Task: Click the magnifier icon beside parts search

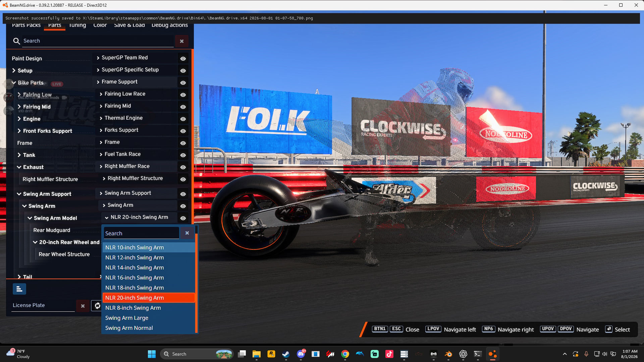Action: point(16,41)
